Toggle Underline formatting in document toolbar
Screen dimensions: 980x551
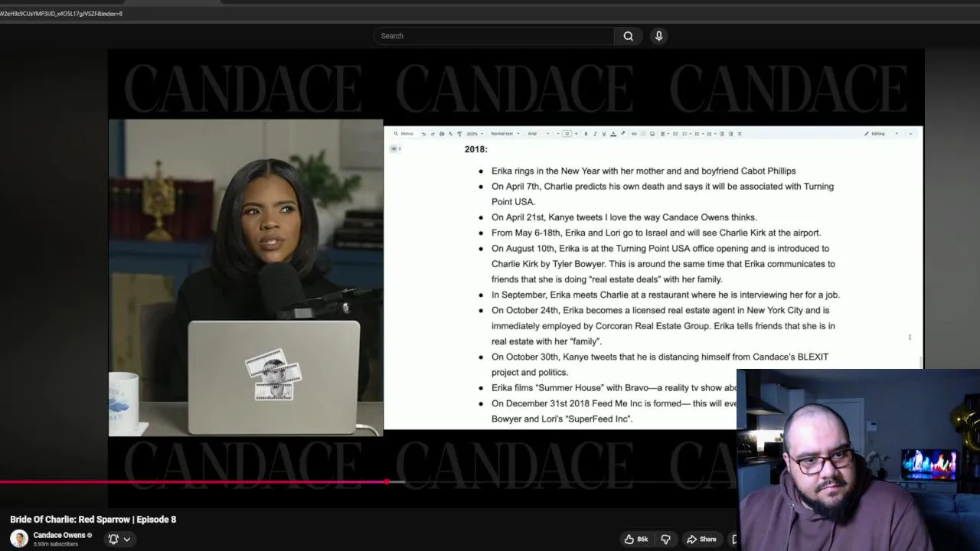604,134
